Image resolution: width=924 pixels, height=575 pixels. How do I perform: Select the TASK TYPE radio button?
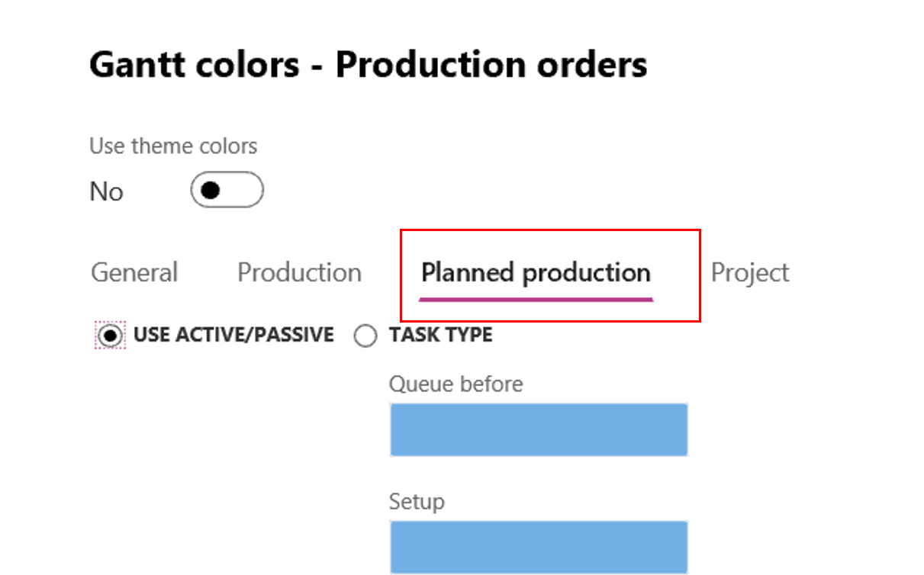click(365, 335)
